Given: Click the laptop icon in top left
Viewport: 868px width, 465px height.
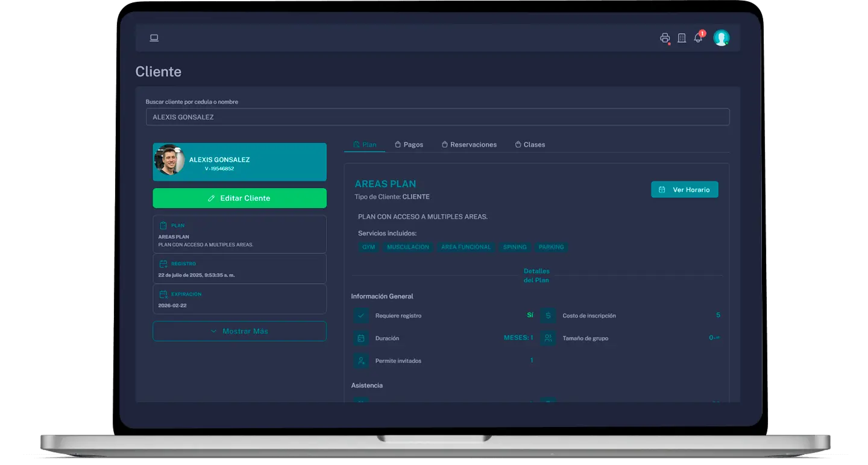Looking at the screenshot, I should (x=154, y=38).
